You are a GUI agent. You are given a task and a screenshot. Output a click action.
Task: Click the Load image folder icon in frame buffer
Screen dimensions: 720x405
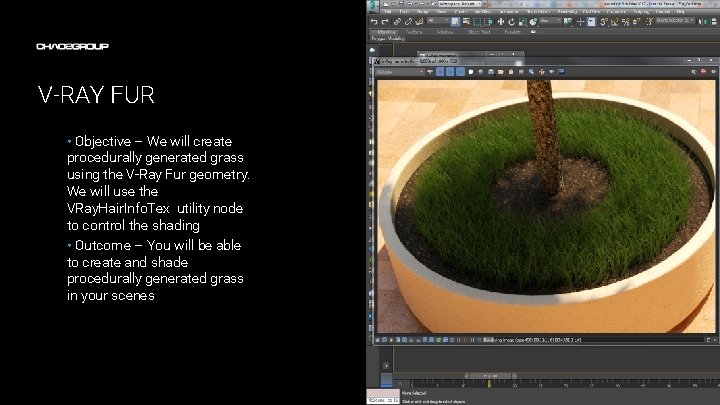coord(501,72)
